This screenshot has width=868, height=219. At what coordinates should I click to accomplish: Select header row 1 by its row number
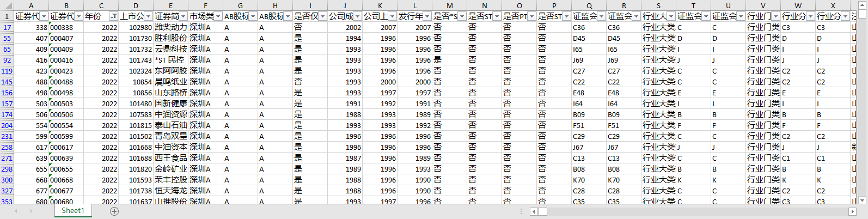[7, 16]
